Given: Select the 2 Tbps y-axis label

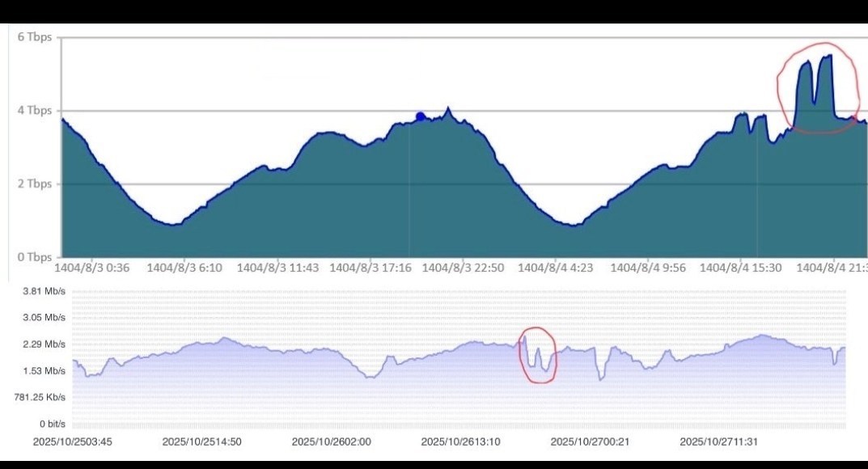Looking at the screenshot, I should click(35, 184).
